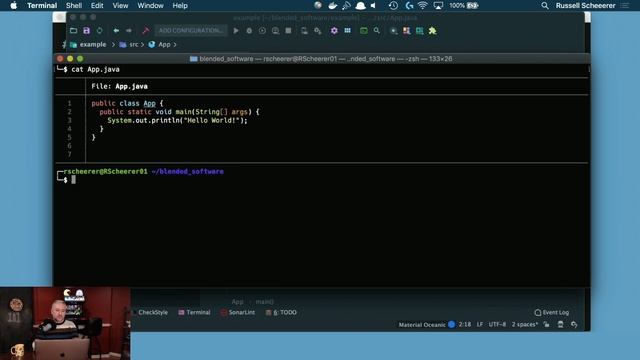Click the App.java filename in file header

pos(131,87)
